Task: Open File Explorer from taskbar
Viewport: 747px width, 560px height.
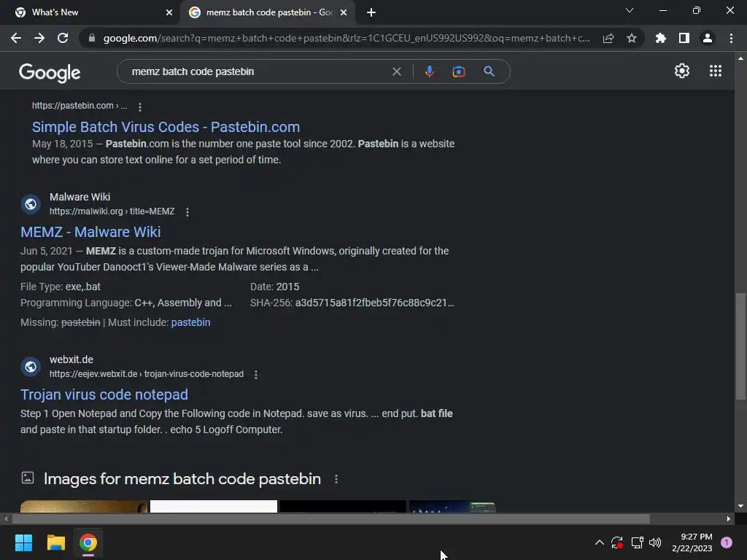Action: pyautogui.click(x=55, y=542)
